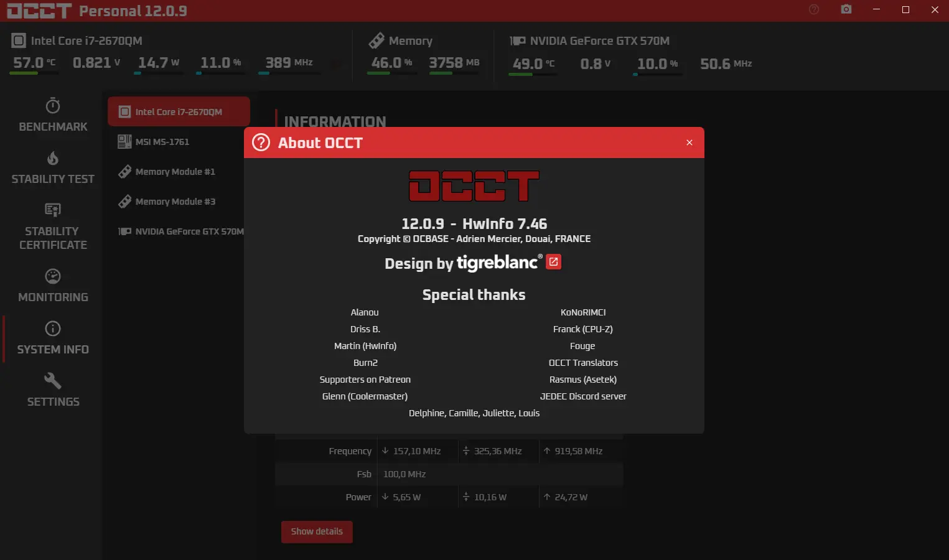Viewport: 949px width, 560px height.
Task: Click the Memory stick icon in header
Action: (376, 41)
